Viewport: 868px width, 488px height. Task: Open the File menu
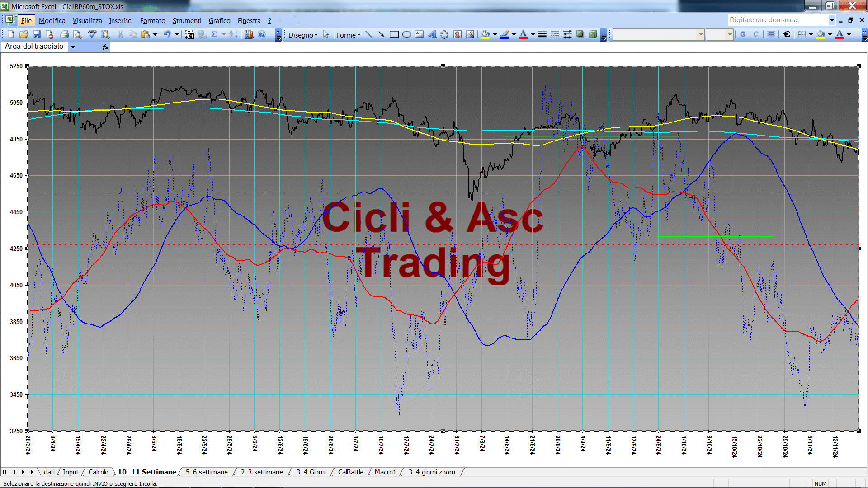point(26,20)
